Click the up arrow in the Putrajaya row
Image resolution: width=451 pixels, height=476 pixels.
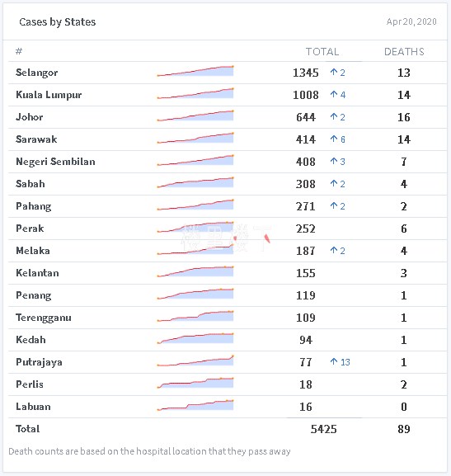[x=334, y=361]
